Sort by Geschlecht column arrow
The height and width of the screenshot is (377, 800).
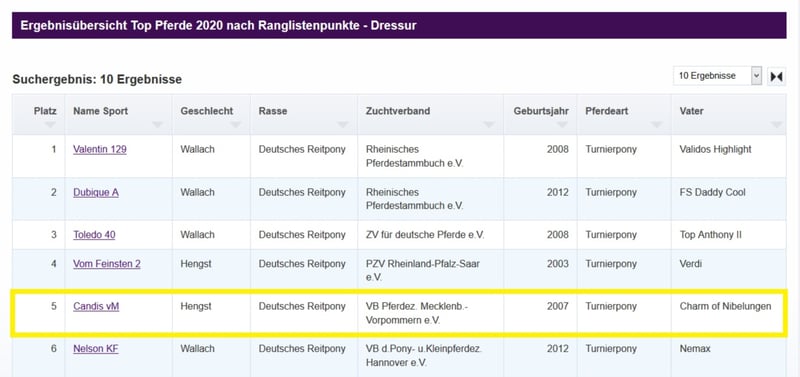tap(236, 124)
